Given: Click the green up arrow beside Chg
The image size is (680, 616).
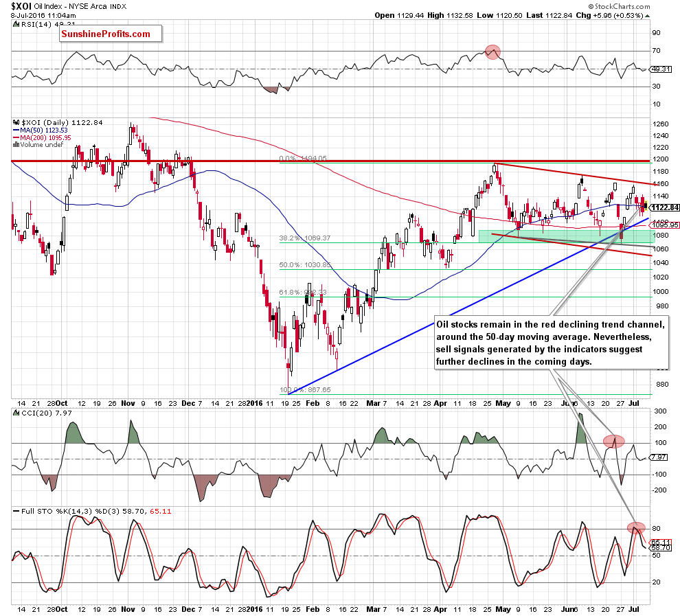Looking at the screenshot, I should tap(648, 16).
